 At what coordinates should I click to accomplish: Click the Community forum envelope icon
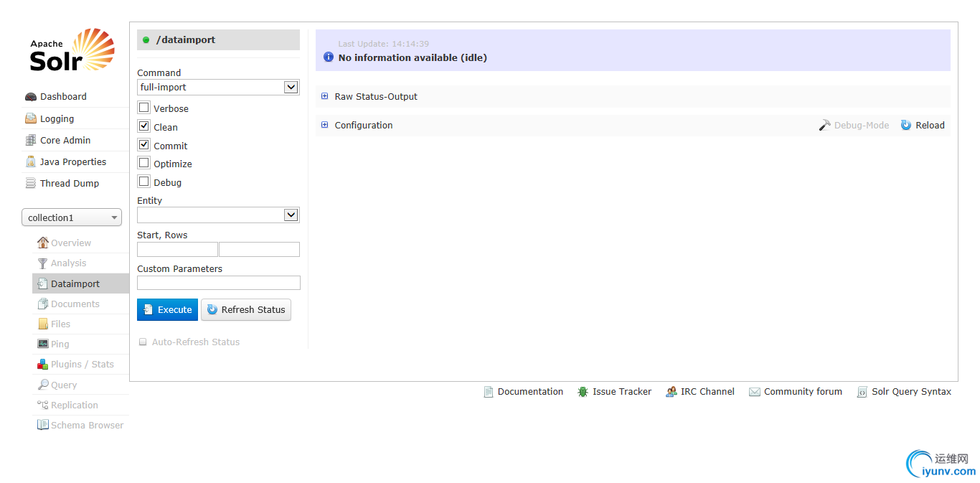click(755, 392)
